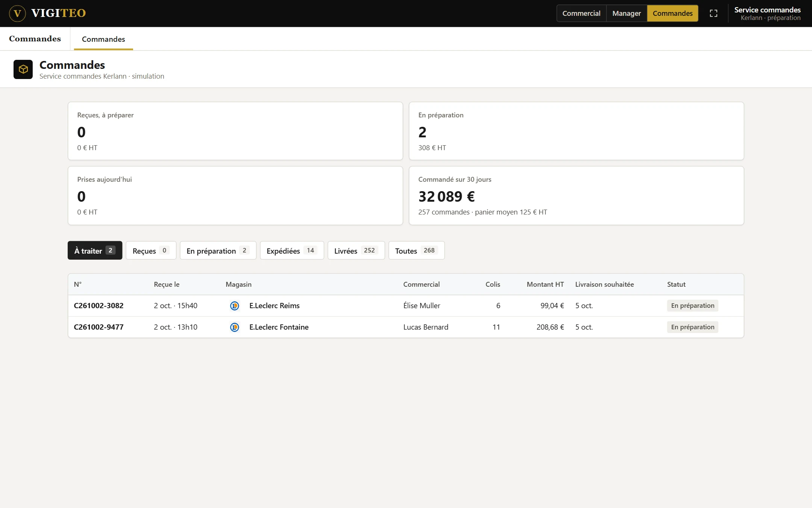Viewport: 812px width, 508px height.
Task: Switch to the Commercial role view
Action: pyautogui.click(x=581, y=14)
